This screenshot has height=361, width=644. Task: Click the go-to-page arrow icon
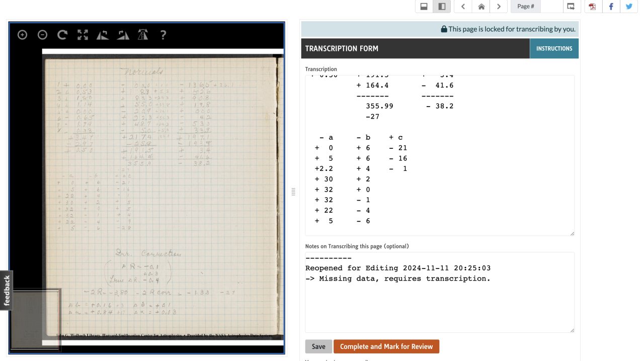click(x=571, y=7)
